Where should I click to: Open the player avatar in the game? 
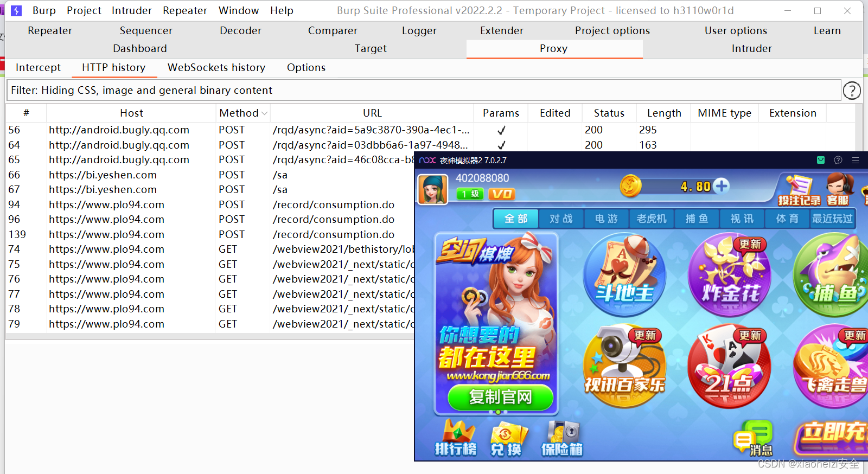click(433, 189)
